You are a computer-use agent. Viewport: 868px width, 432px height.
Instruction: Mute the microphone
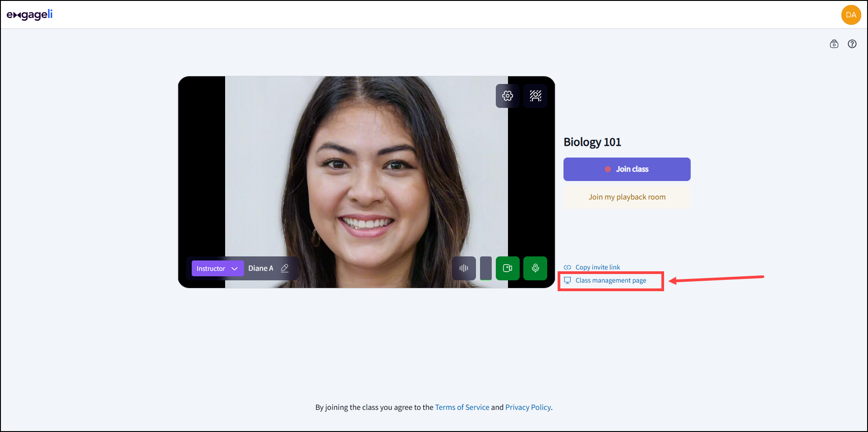point(535,268)
